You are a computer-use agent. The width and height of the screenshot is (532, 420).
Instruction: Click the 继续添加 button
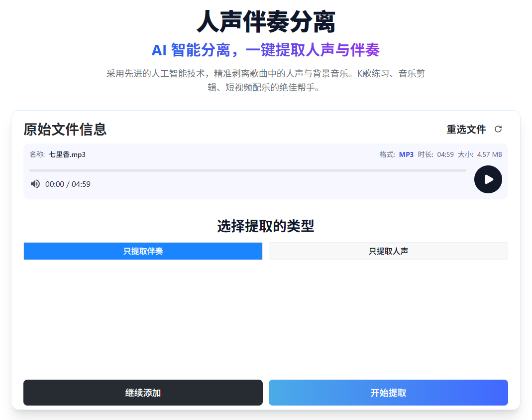pos(143,393)
